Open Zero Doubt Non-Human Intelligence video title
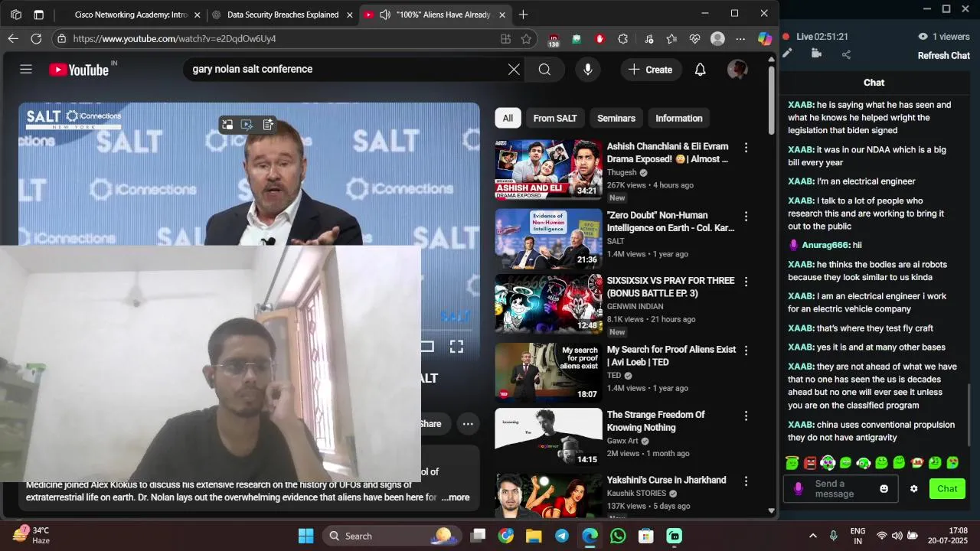 coord(671,221)
